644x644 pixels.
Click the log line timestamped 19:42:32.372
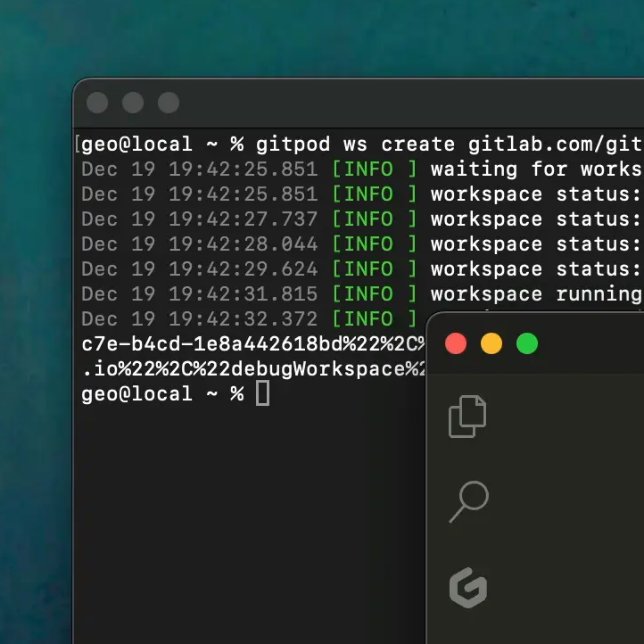(250, 319)
